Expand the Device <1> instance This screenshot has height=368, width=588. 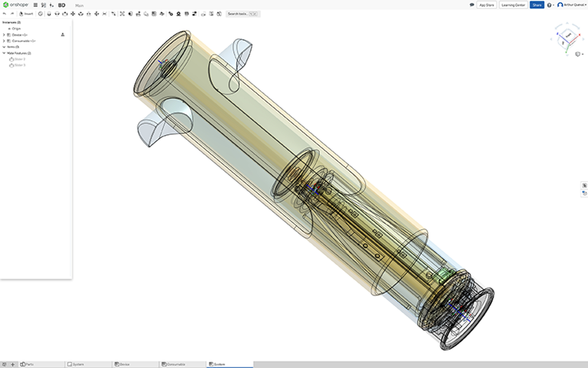pyautogui.click(x=4, y=35)
